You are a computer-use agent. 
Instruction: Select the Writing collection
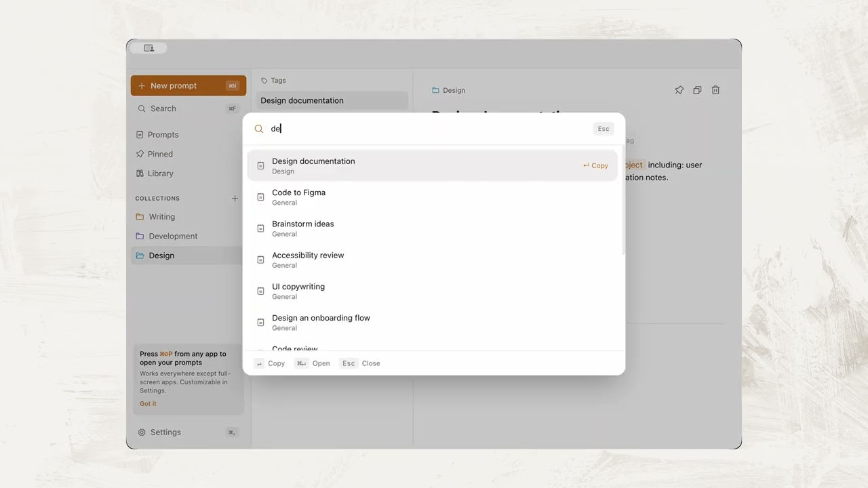point(186,217)
